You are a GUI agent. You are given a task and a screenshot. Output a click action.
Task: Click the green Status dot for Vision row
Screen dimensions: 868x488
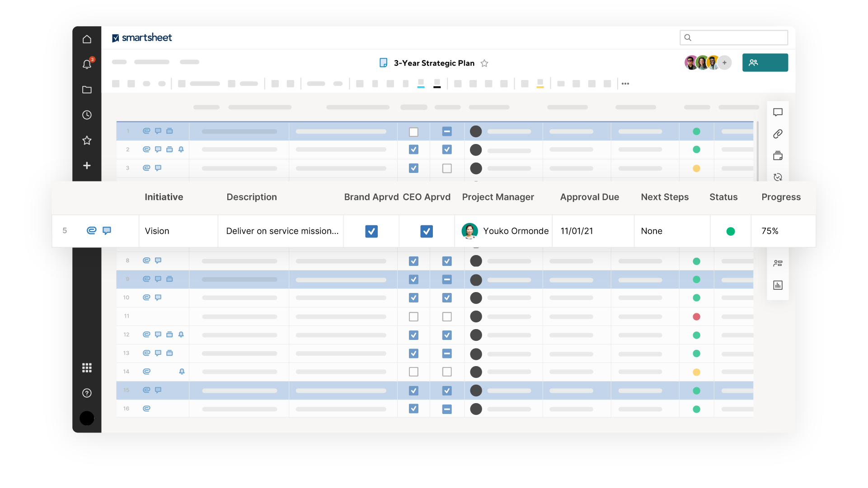click(x=731, y=231)
